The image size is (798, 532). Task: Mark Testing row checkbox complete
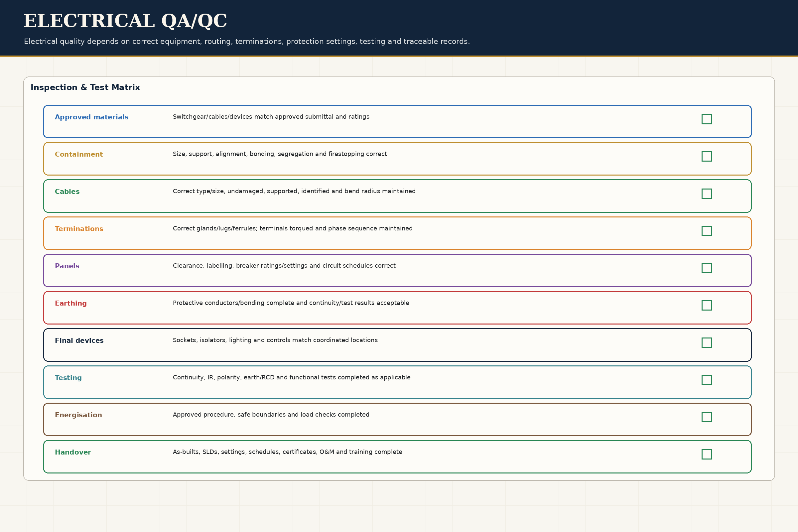(707, 380)
